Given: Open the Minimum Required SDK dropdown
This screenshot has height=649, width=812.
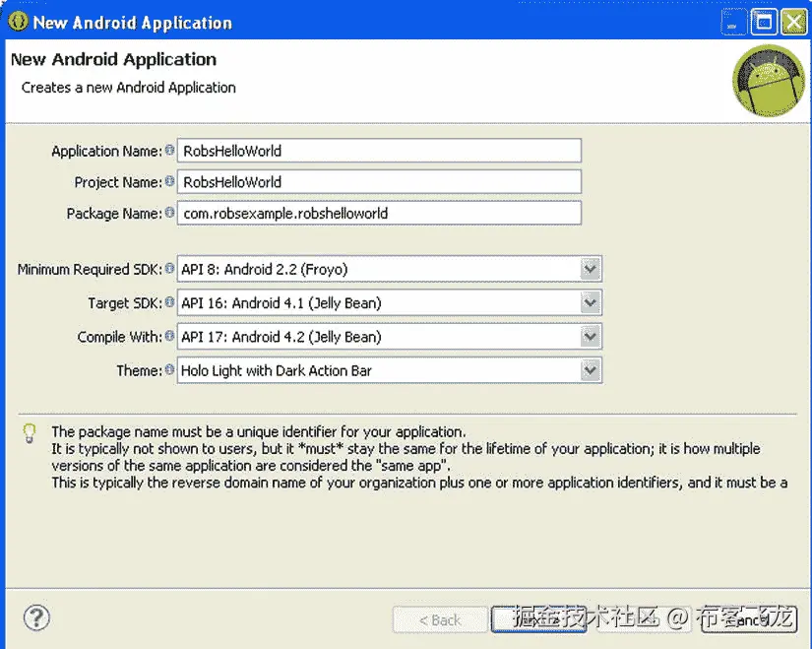Looking at the screenshot, I should coord(589,268).
